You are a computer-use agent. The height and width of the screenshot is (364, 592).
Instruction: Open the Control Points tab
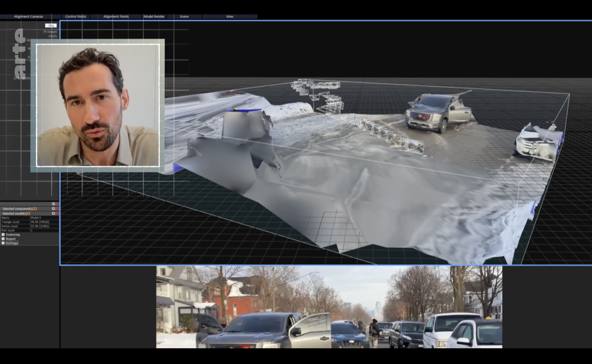76,17
